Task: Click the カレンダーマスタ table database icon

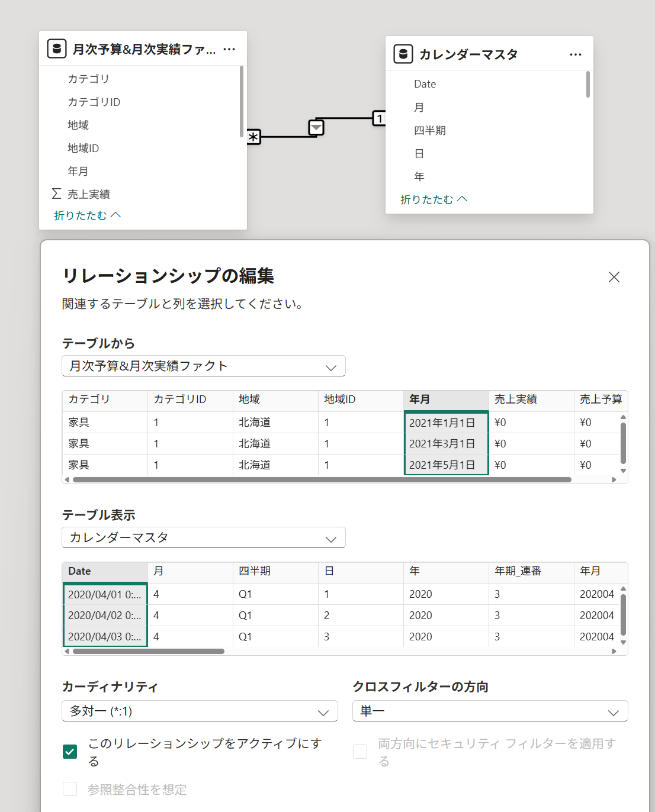Action: tap(403, 54)
